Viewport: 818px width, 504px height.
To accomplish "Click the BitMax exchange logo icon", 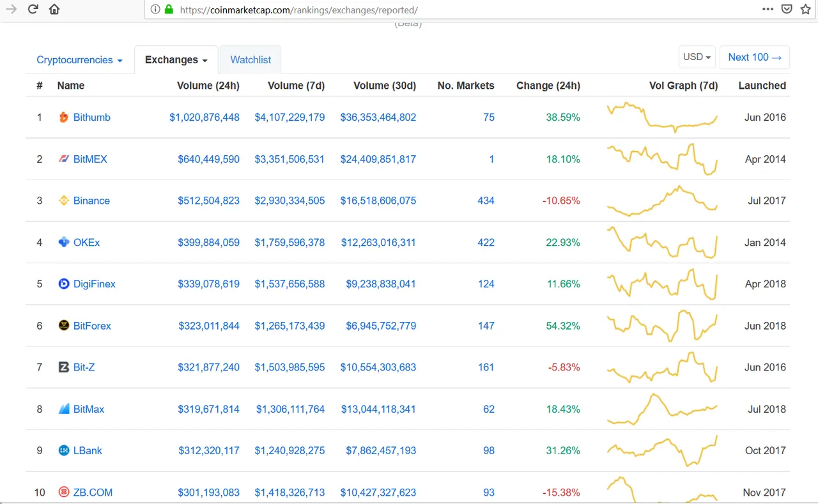I will (x=63, y=409).
